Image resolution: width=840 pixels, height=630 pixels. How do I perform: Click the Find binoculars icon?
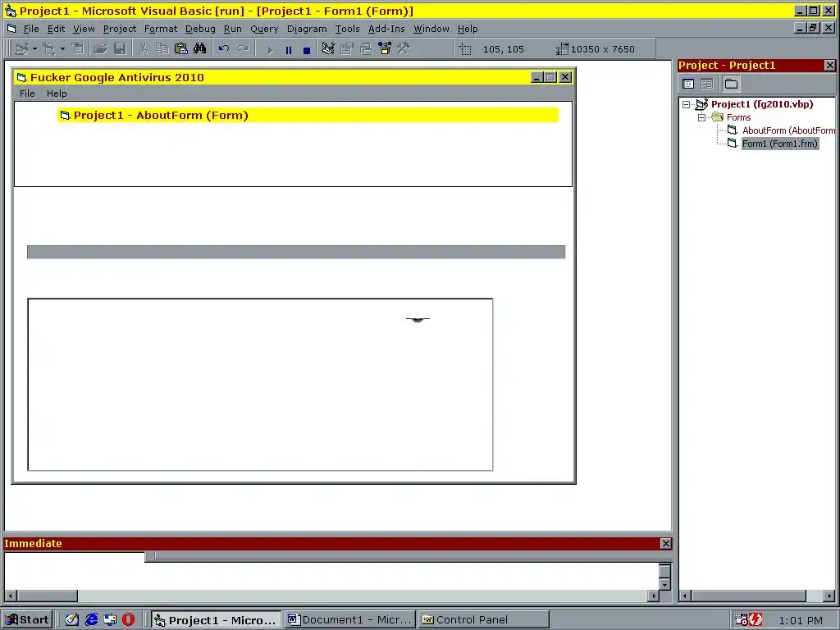click(x=200, y=48)
